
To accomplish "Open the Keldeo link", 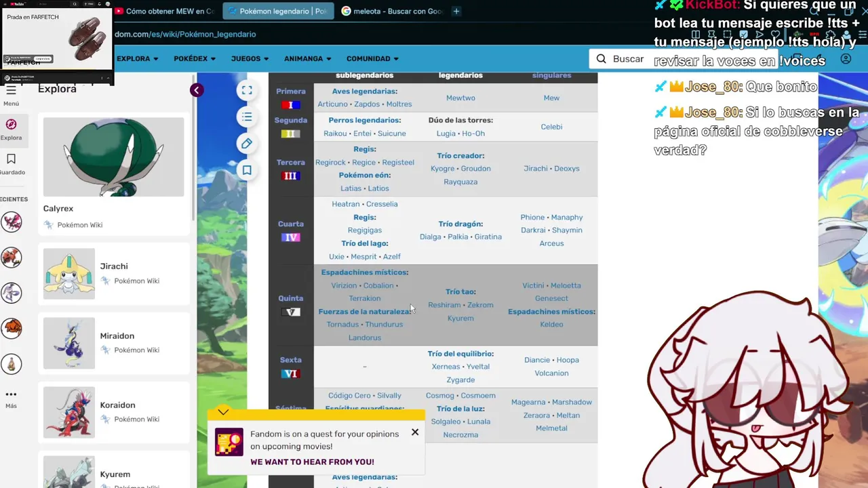I will pyautogui.click(x=551, y=325).
